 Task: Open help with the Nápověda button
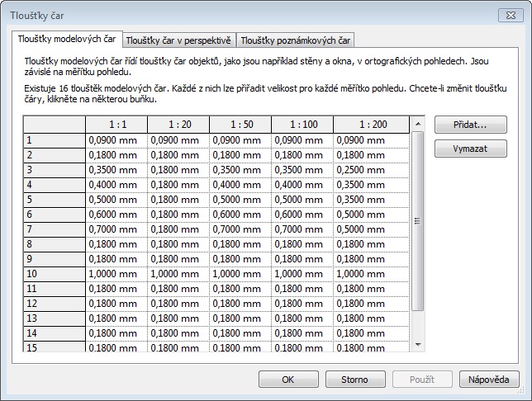(489, 380)
